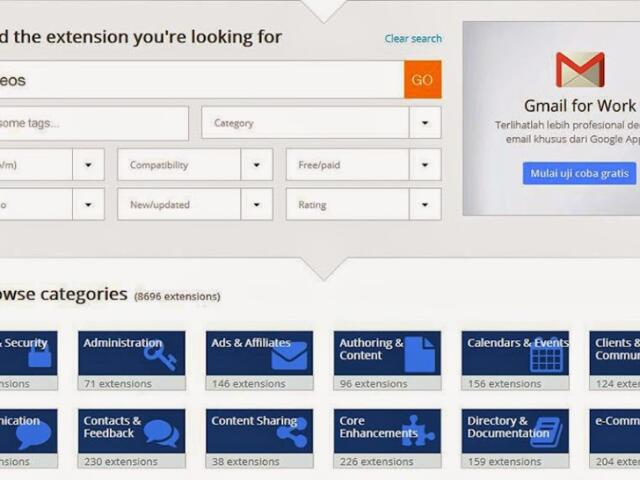This screenshot has width=640, height=480.
Task: Click the extension search text field
Action: (202, 80)
